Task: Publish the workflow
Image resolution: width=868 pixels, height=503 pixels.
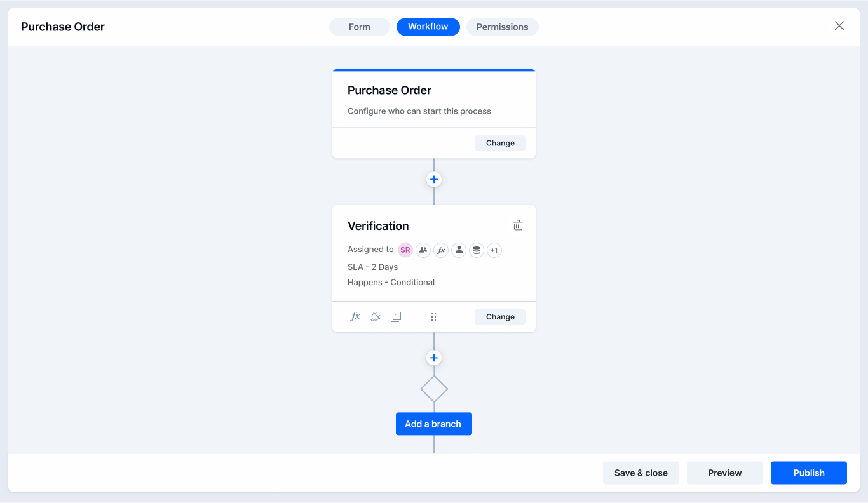Action: [x=809, y=473]
